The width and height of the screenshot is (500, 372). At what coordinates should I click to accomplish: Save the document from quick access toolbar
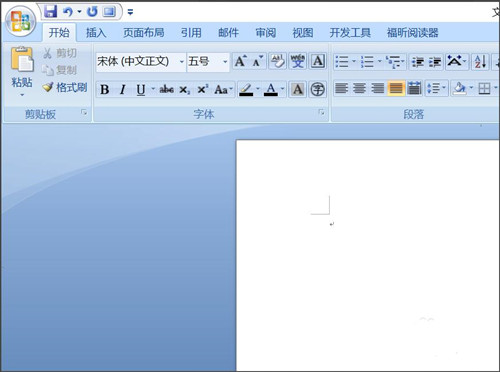pos(50,12)
